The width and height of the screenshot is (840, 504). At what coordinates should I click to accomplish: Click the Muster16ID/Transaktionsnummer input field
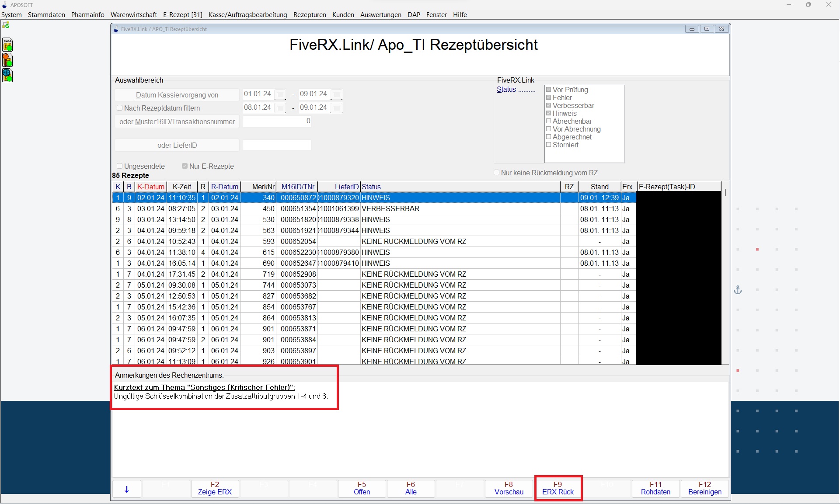(x=277, y=122)
